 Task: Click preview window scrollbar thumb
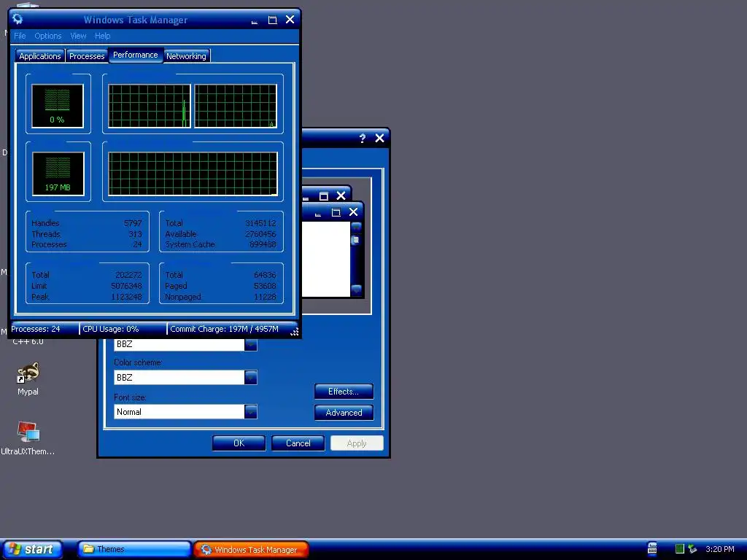coord(355,240)
